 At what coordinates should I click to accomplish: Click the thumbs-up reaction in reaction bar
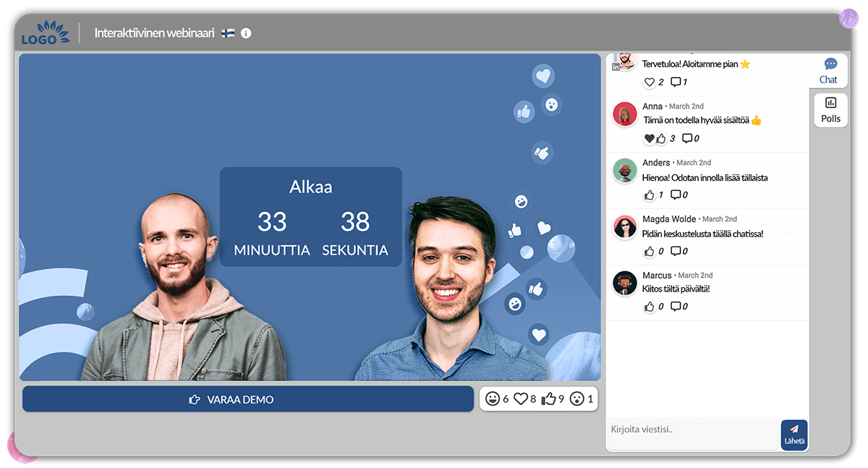point(549,399)
